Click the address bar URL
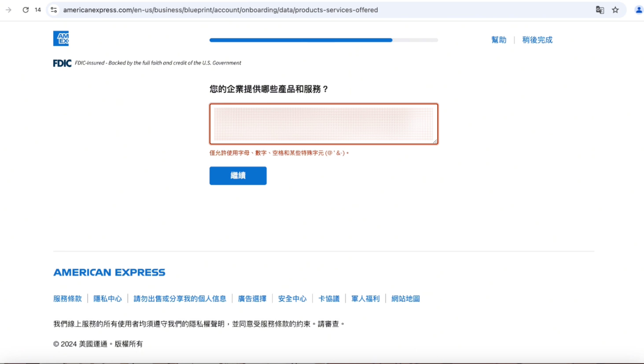This screenshot has width=644, height=364. coord(220,10)
